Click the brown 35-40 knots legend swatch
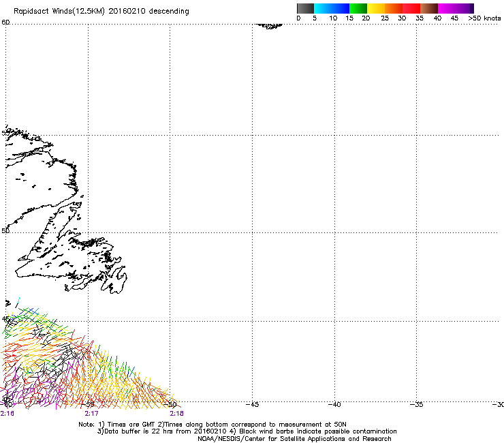Screen dimensions: 504x443 pyautogui.click(x=429, y=8)
